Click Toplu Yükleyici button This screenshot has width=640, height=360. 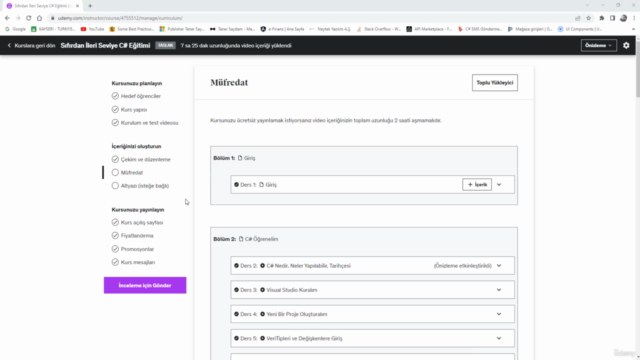tap(495, 82)
